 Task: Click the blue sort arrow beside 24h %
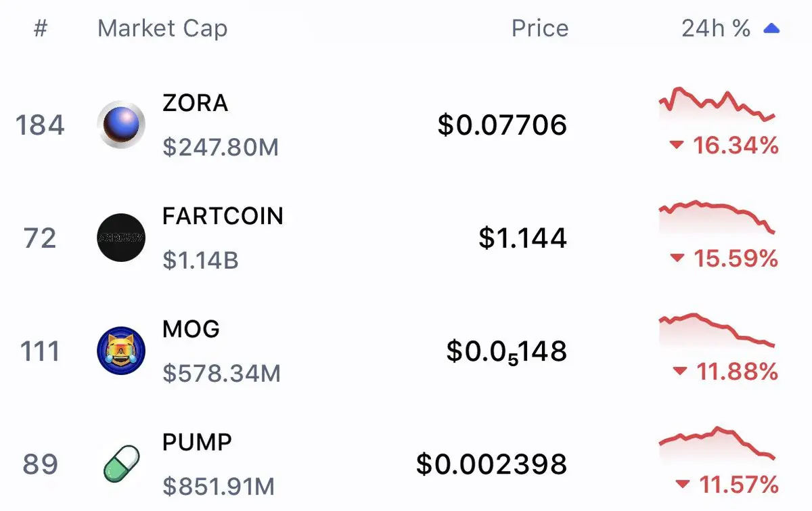(x=771, y=28)
